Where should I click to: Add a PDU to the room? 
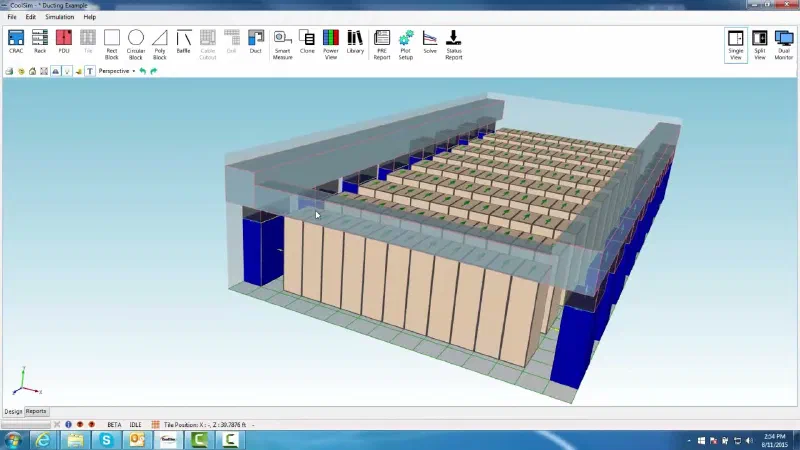click(64, 41)
